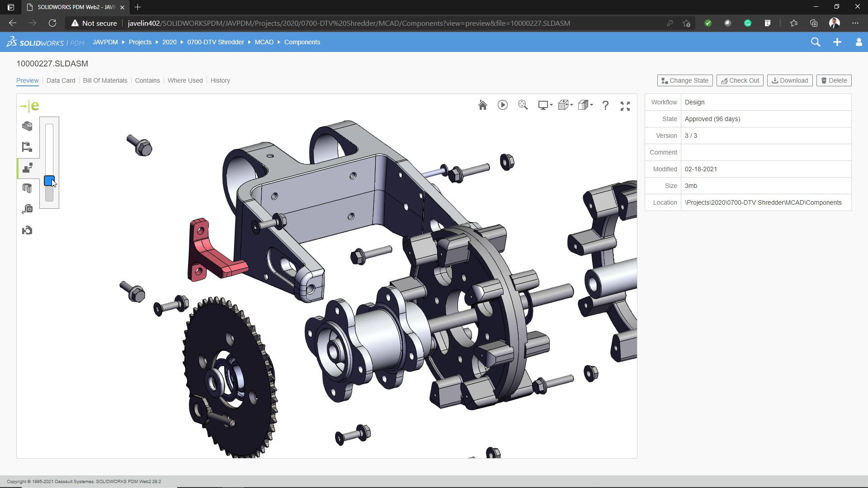Expand the display style shaded cube dropdown
Screen dimensions: 868x488
[585, 105]
